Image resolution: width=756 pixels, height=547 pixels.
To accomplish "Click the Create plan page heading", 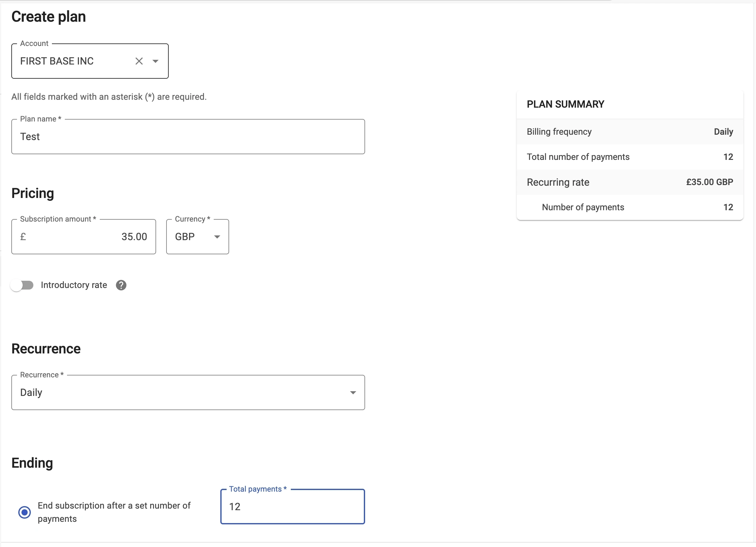I will pyautogui.click(x=49, y=17).
